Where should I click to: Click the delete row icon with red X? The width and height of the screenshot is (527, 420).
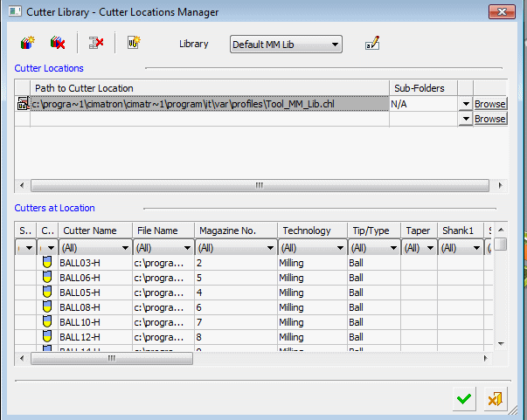(96, 43)
